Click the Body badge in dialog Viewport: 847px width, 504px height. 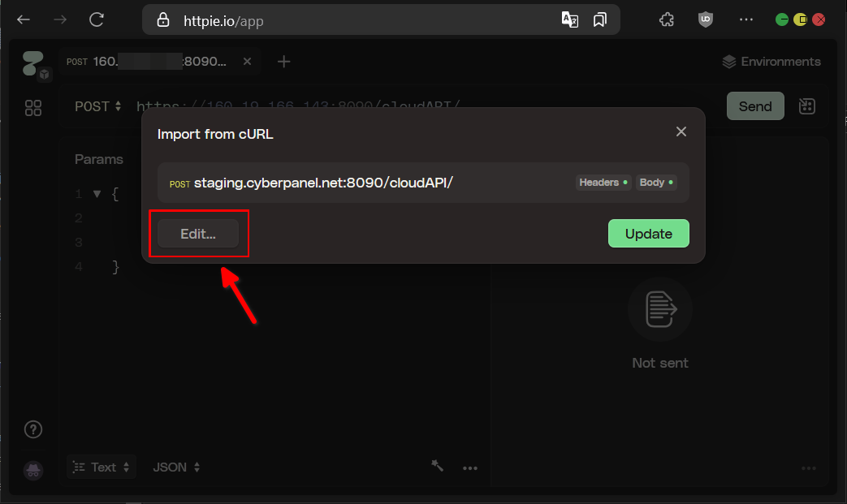(x=656, y=183)
